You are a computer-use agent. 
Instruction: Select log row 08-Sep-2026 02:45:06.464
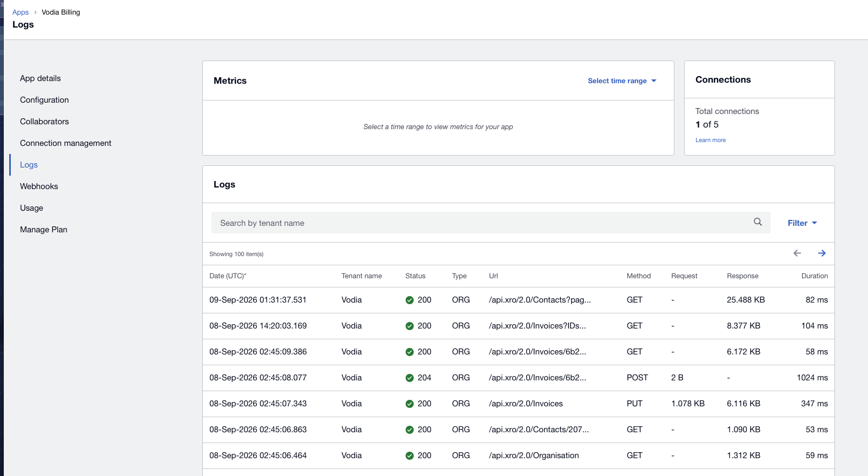pos(519,455)
